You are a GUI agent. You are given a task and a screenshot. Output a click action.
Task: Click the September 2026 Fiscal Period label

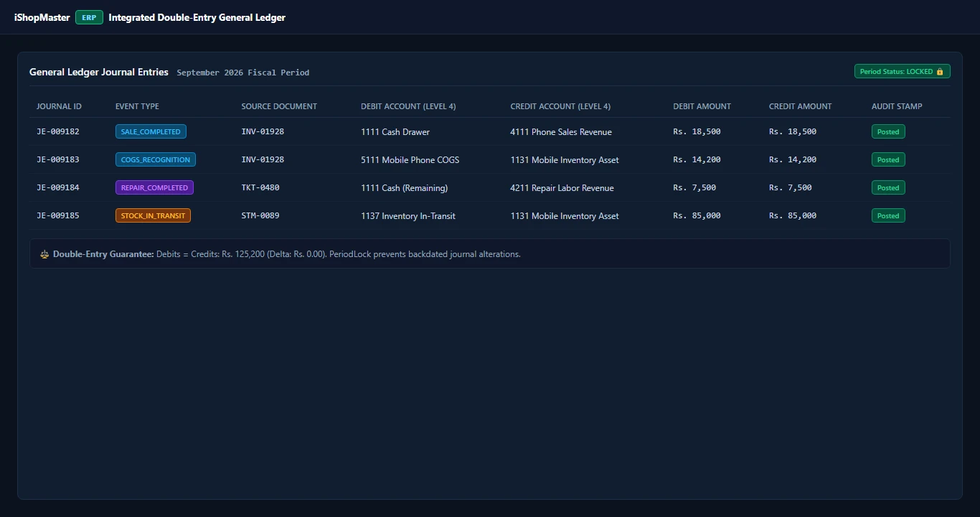(243, 73)
